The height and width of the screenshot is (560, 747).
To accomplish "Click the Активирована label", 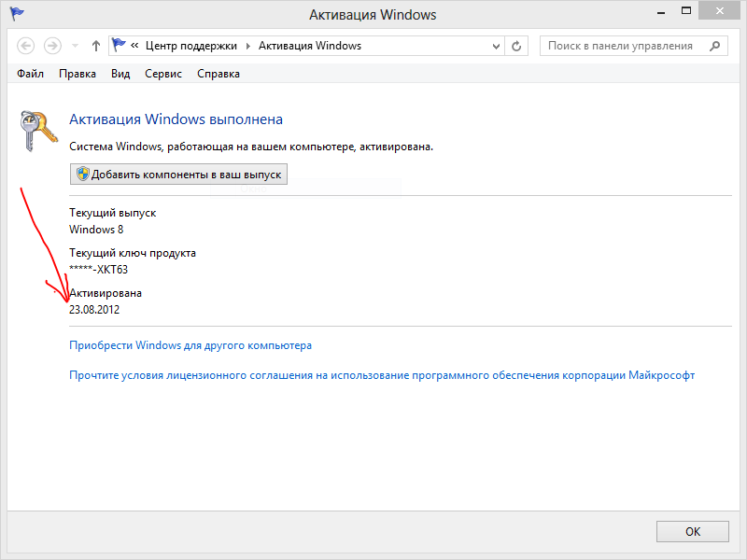I will (106, 293).
